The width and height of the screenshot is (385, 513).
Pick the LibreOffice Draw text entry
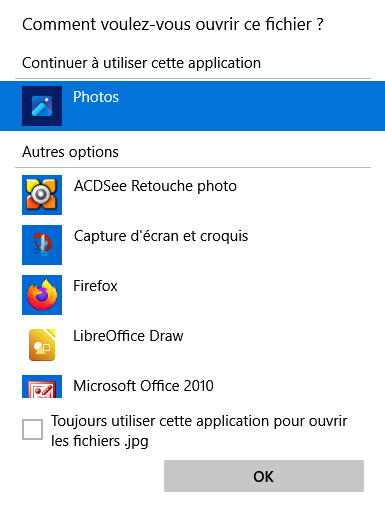(x=128, y=336)
